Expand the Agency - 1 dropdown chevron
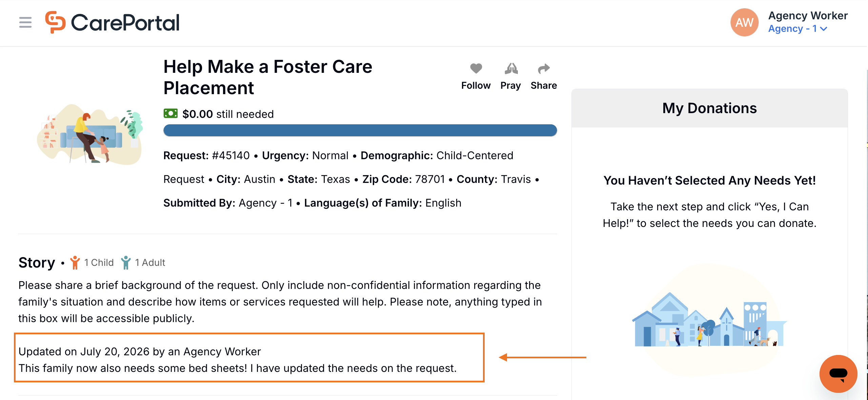Screen dimensions: 868x400 click(x=824, y=29)
